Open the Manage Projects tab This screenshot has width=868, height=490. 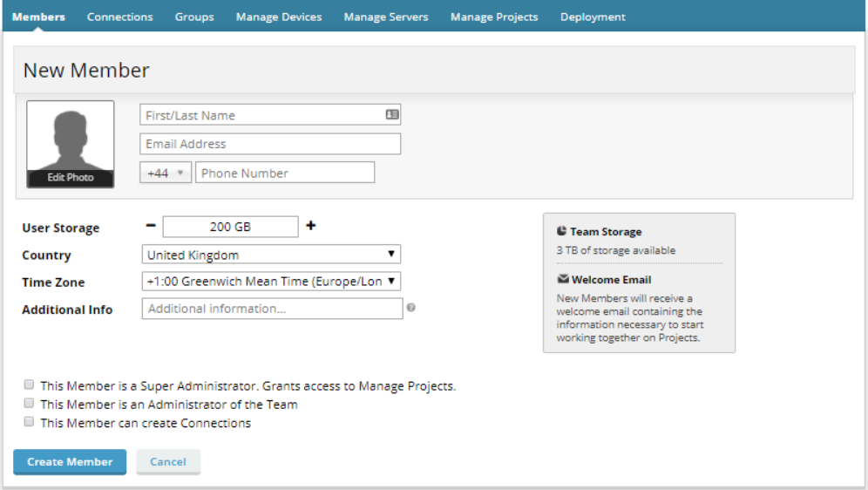(494, 17)
